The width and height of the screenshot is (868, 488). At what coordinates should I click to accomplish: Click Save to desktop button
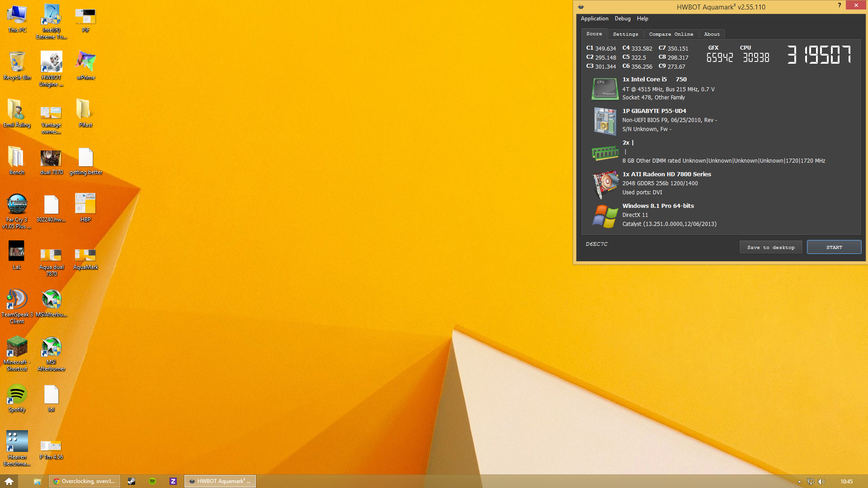click(770, 247)
